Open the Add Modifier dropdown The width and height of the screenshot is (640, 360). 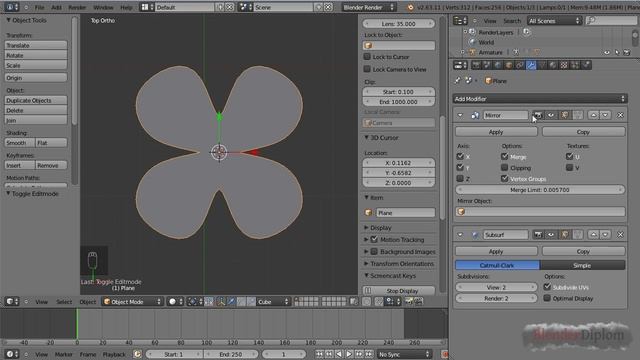pyautogui.click(x=540, y=99)
